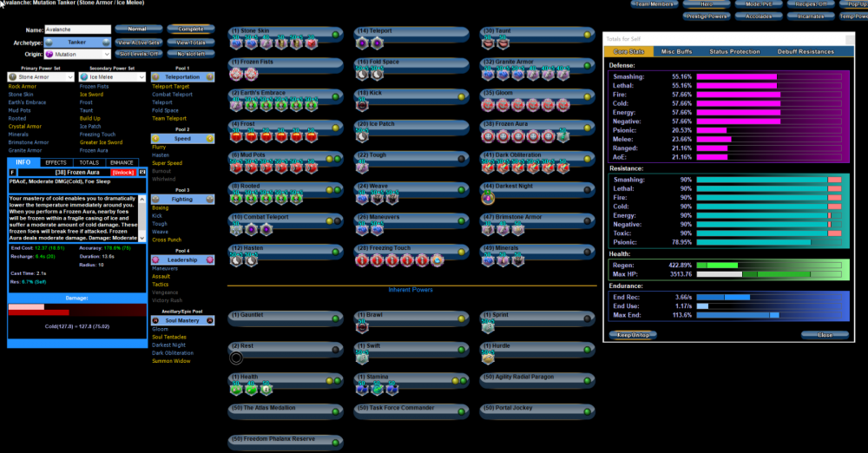Screen dimensions: 868x453
Task: Click the Kick power enhancement slot
Action: (363, 105)
